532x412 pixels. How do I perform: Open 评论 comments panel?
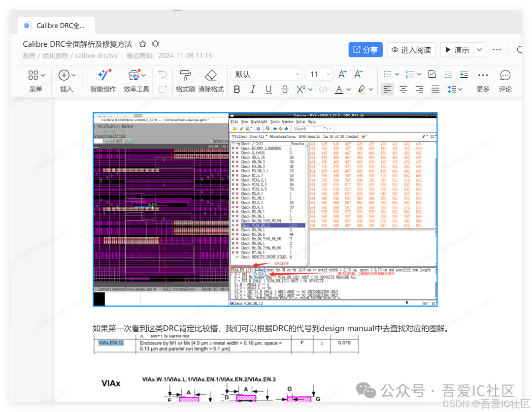coord(505,81)
